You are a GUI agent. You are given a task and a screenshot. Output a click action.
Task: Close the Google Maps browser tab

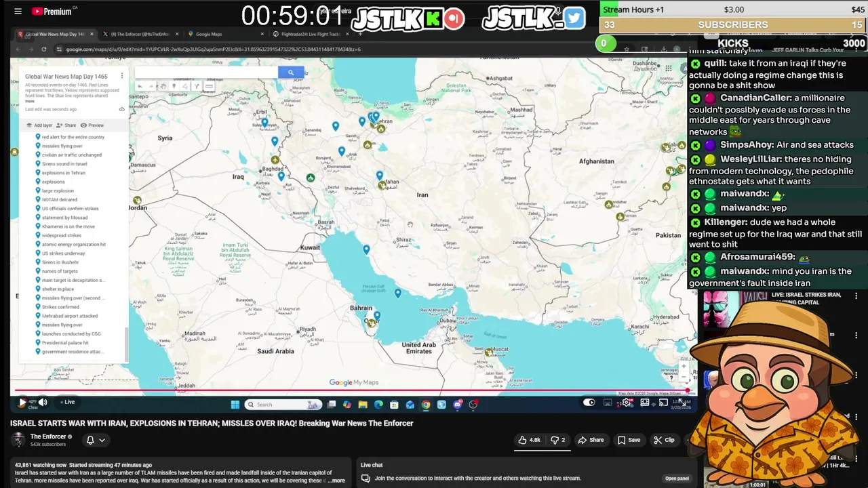point(262,34)
